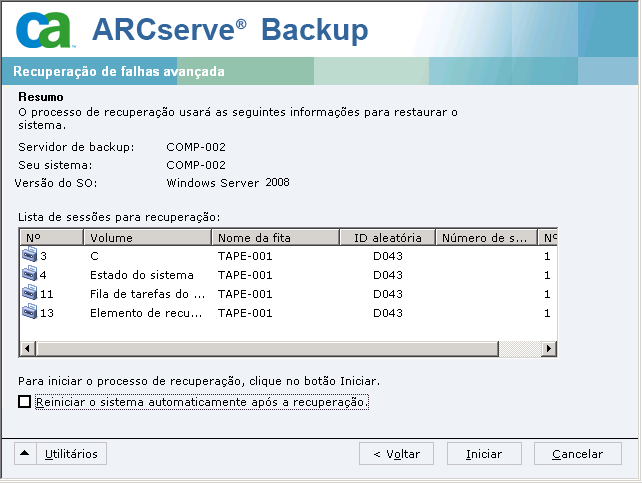Expand the Utilitários arrow menu

tap(26, 454)
